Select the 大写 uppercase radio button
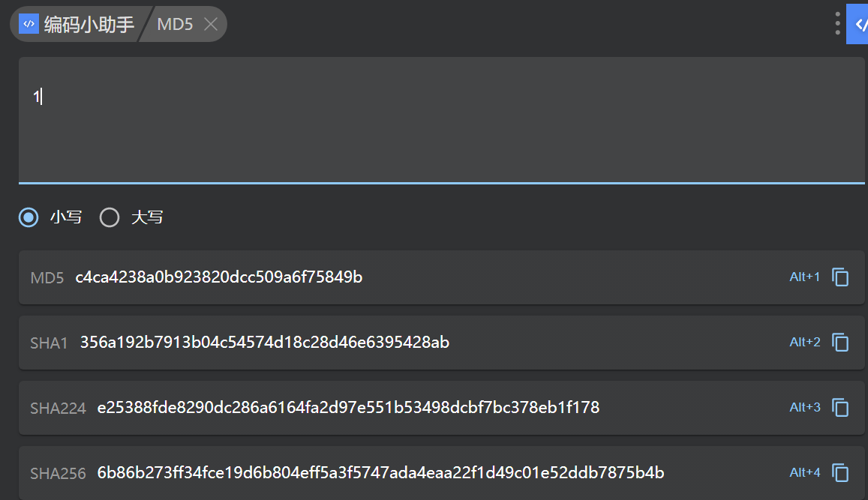 point(110,218)
